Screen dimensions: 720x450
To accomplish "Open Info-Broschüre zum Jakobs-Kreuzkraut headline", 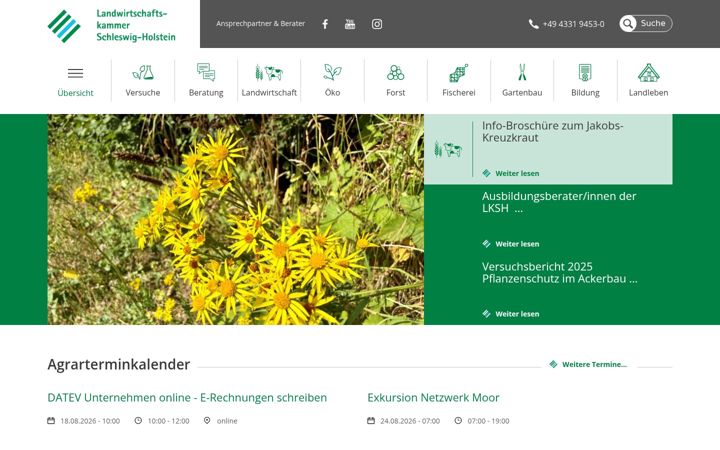I will point(552,132).
